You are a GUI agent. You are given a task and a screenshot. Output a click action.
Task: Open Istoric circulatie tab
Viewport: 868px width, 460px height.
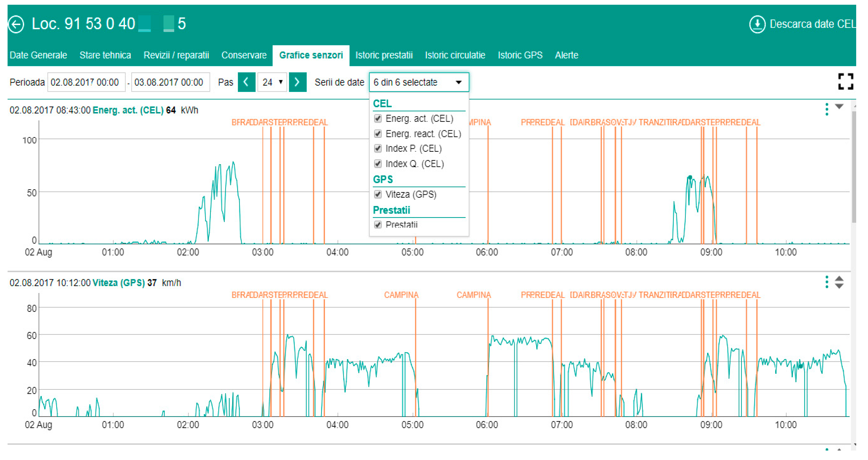point(455,55)
